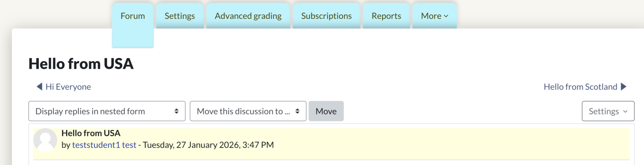Open Display replies in nested form dropdown
The image size is (644, 165).
(101, 111)
